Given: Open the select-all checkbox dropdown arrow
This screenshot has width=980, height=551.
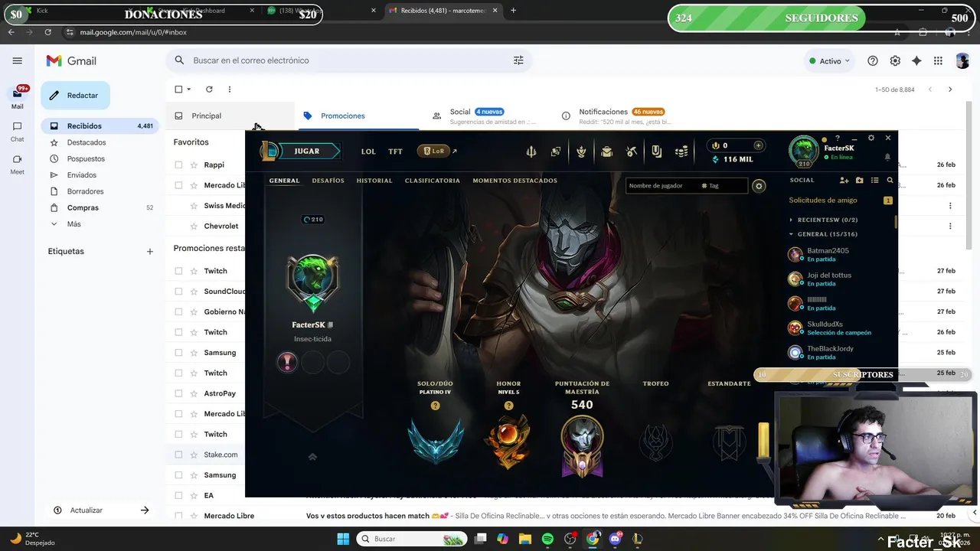Looking at the screenshot, I should (189, 90).
